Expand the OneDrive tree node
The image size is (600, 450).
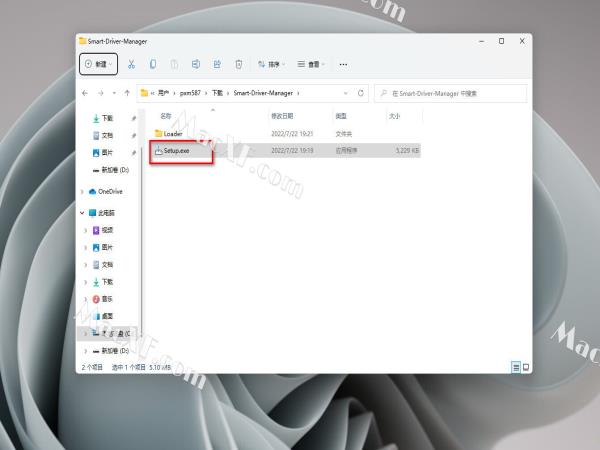point(83,191)
